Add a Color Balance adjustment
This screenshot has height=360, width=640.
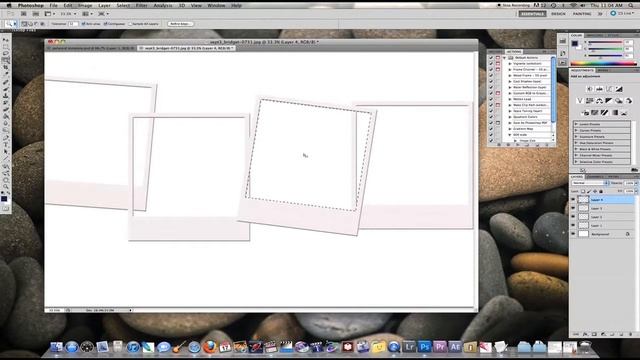coord(599,100)
